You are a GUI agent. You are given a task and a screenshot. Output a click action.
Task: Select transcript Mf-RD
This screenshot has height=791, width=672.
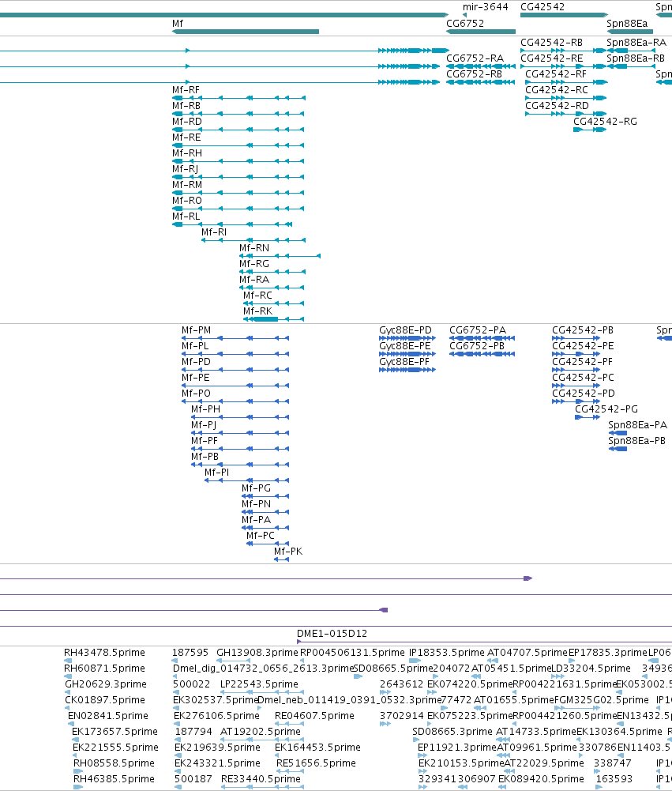click(186, 122)
